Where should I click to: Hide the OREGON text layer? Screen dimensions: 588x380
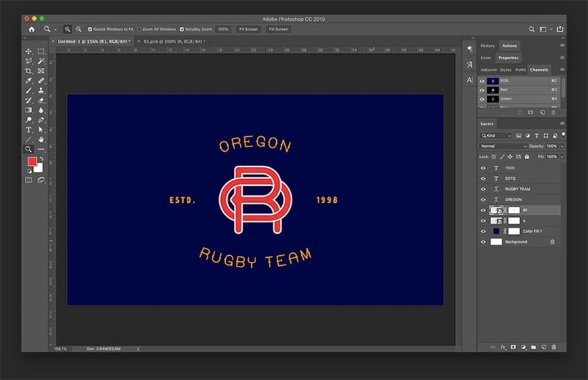pyautogui.click(x=482, y=199)
